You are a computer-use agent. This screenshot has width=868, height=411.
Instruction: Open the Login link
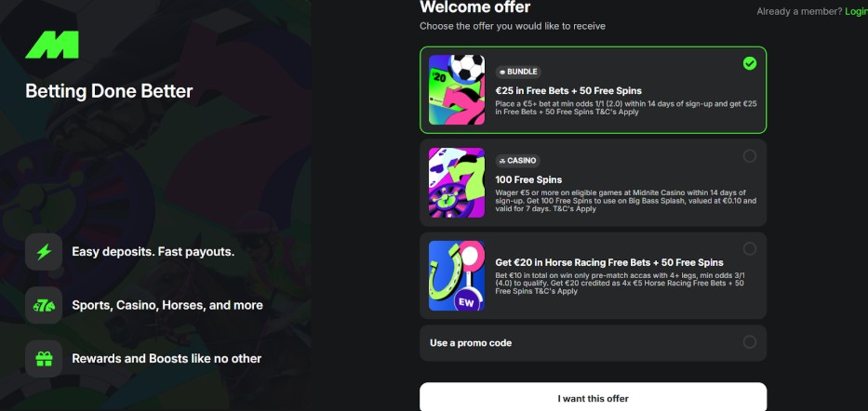click(x=857, y=11)
